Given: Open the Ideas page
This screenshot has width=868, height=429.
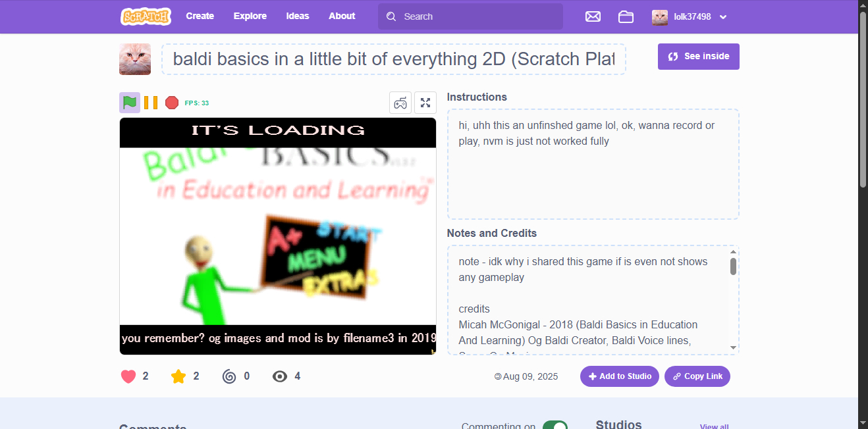Looking at the screenshot, I should [298, 16].
